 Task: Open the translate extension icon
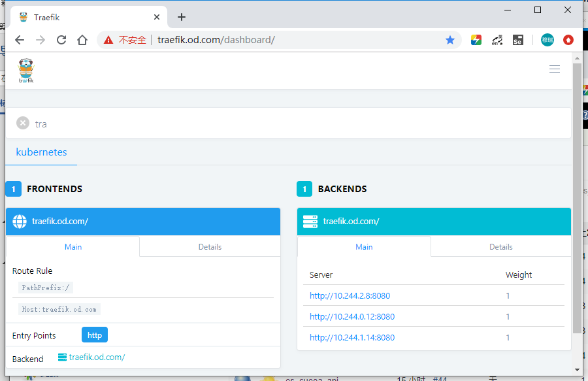pos(497,40)
